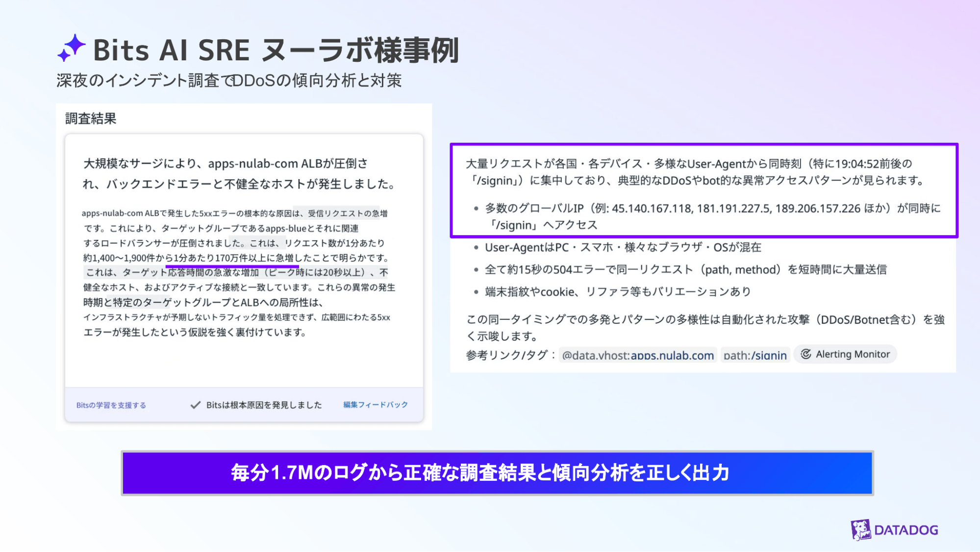Toggle the highlighted DDoS summary box
The image size is (980, 552).
(x=704, y=190)
